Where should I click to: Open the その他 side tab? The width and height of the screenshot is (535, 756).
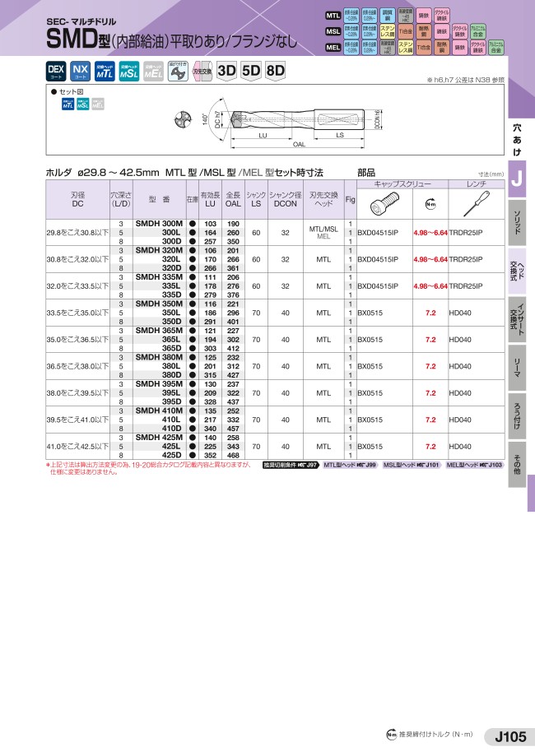point(517,465)
